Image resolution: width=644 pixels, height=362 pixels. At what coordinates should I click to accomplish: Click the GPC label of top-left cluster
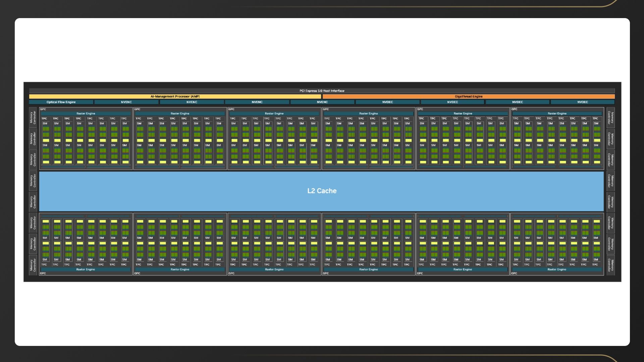click(43, 109)
